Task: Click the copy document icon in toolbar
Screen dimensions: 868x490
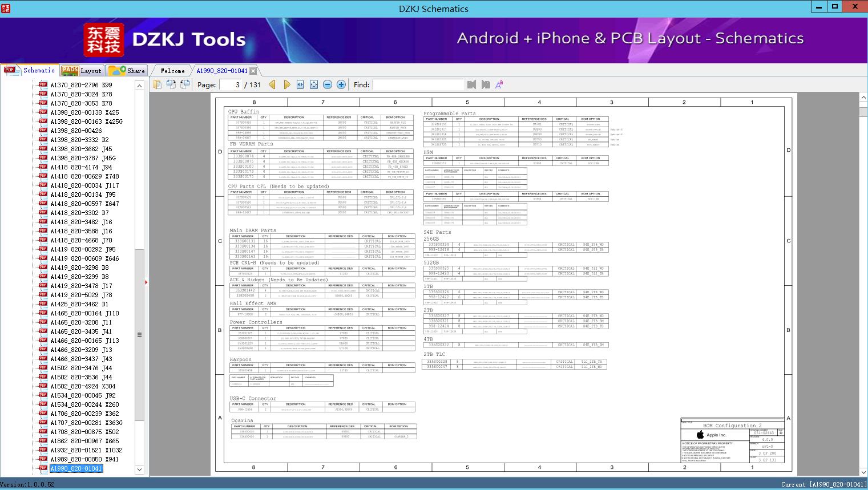Action: click(x=158, y=84)
